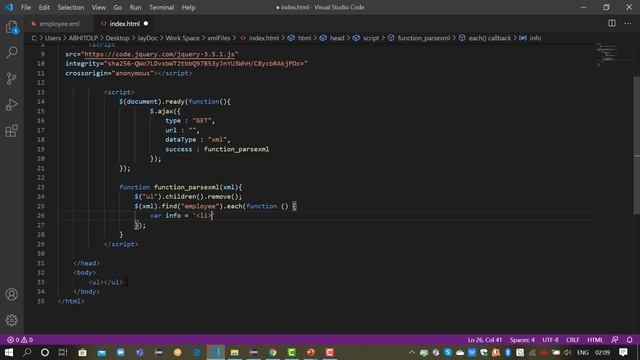Click volume icon in system tray
Image resolution: width=640 pixels, height=360 pixels.
[x=567, y=352]
